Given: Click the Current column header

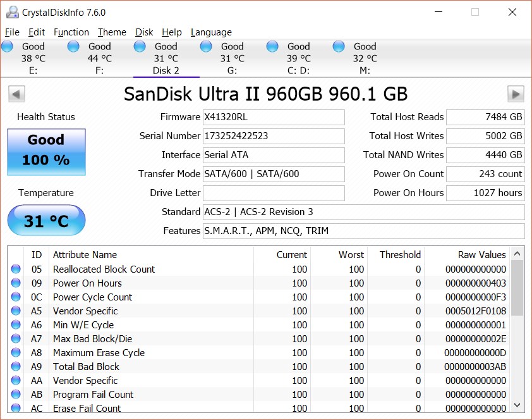Looking at the screenshot, I should (x=282, y=255).
